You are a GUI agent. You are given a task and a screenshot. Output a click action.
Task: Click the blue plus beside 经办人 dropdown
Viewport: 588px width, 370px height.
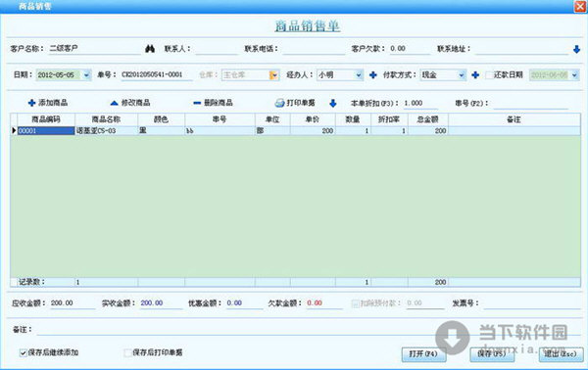(x=372, y=75)
